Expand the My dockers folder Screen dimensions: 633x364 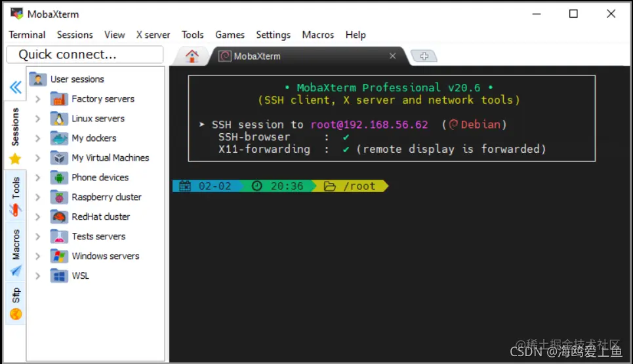(x=37, y=138)
